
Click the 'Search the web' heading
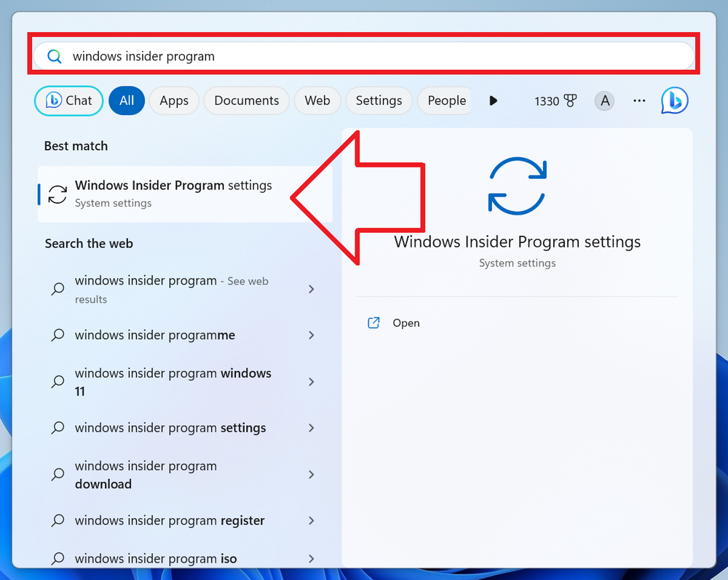click(x=89, y=244)
